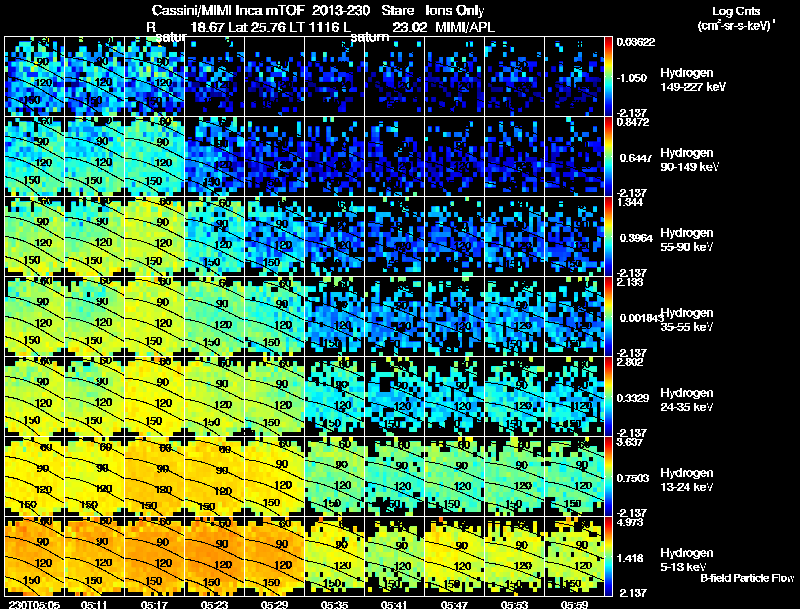Select the 35-55 keV panel at 05:17
The width and height of the screenshot is (800, 609).
155,316
